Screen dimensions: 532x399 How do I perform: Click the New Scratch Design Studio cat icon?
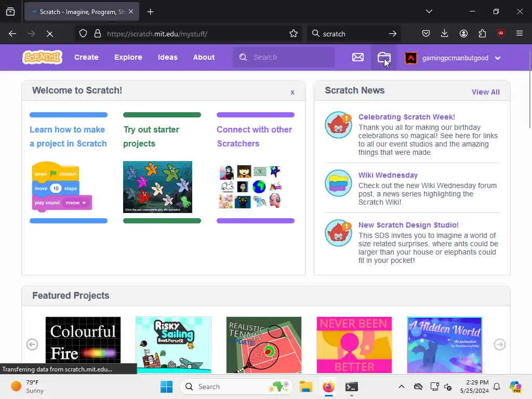pos(338,233)
